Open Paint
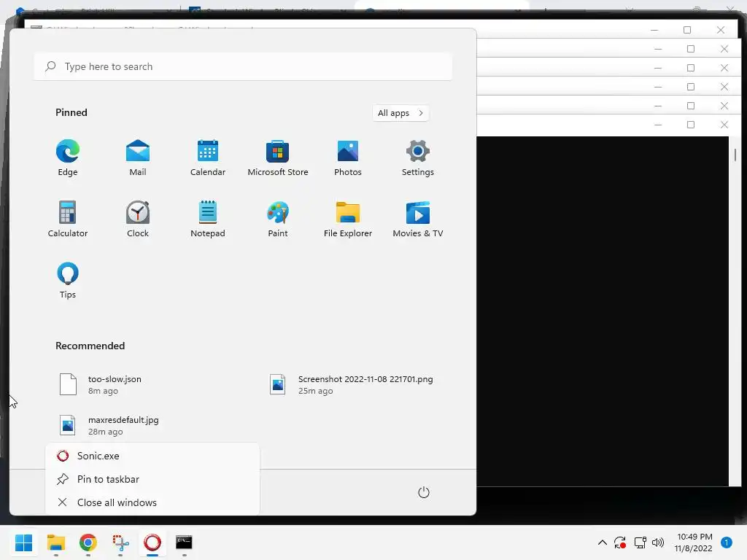The height and width of the screenshot is (560, 747). point(278,219)
